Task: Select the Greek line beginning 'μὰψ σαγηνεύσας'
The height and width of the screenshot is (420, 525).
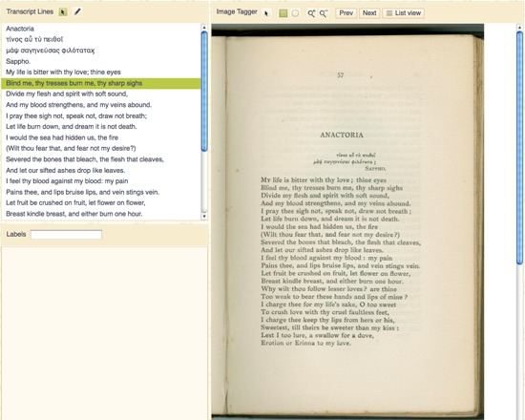Action: point(101,51)
